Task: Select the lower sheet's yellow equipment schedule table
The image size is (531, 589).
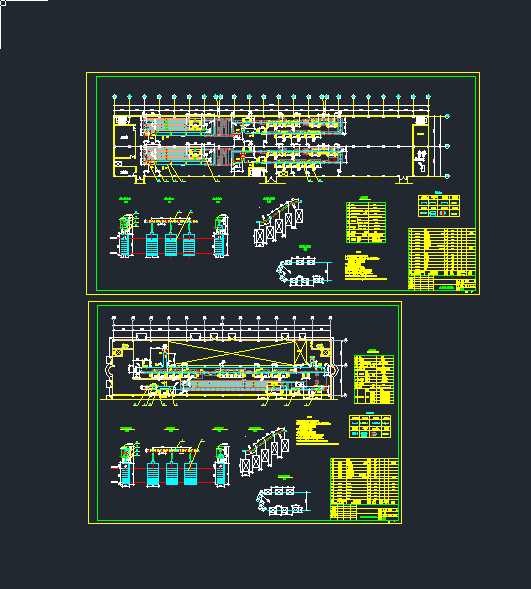Action: (364, 489)
